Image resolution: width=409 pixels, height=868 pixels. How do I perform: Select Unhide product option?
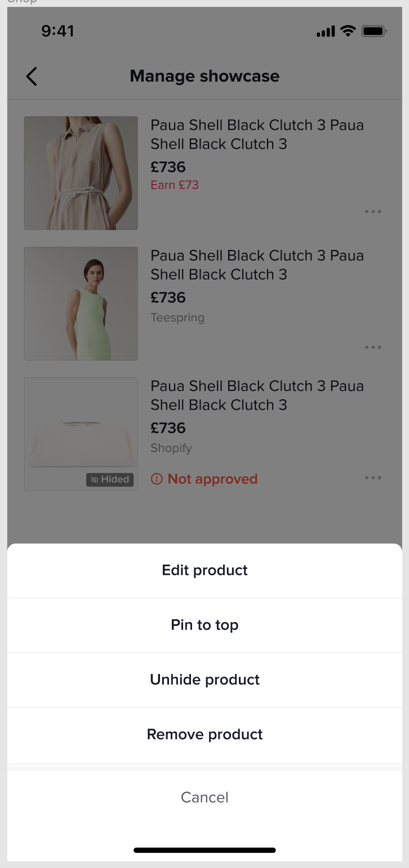tap(204, 679)
